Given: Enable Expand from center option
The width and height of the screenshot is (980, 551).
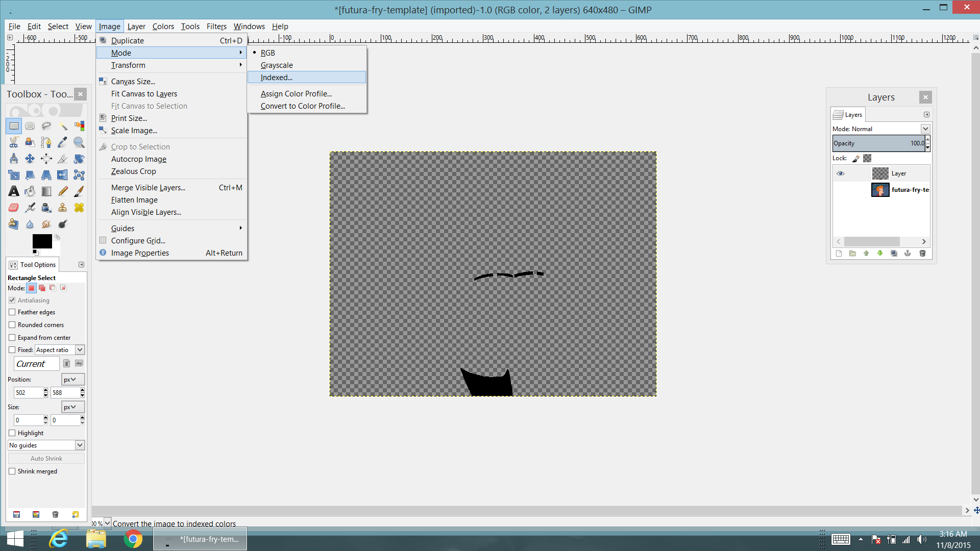Looking at the screenshot, I should coord(12,338).
